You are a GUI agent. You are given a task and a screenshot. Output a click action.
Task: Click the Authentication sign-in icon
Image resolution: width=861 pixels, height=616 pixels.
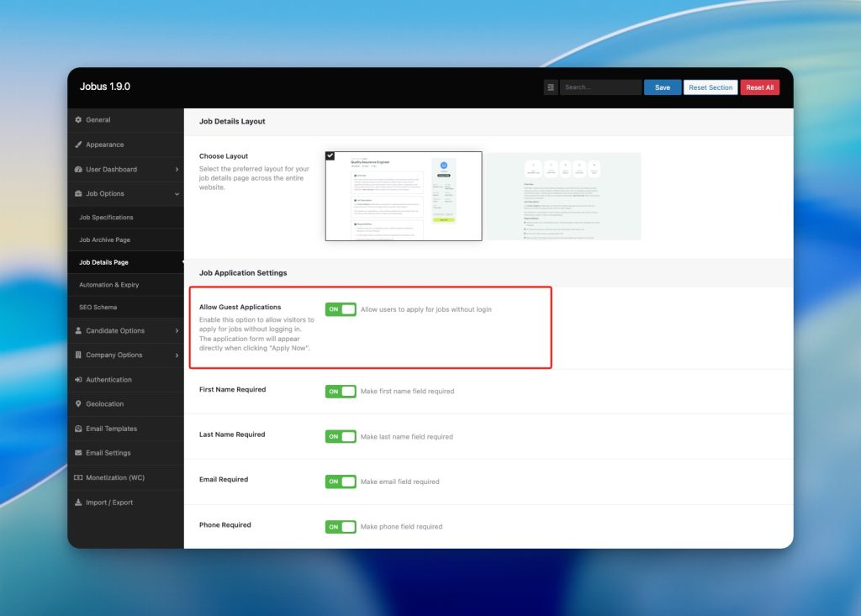coord(78,380)
